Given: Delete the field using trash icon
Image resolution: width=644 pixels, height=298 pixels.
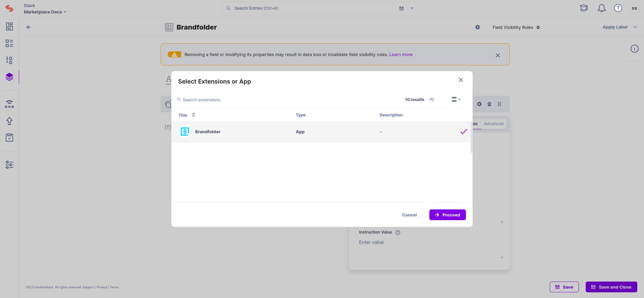Looking at the screenshot, I should [x=489, y=104].
